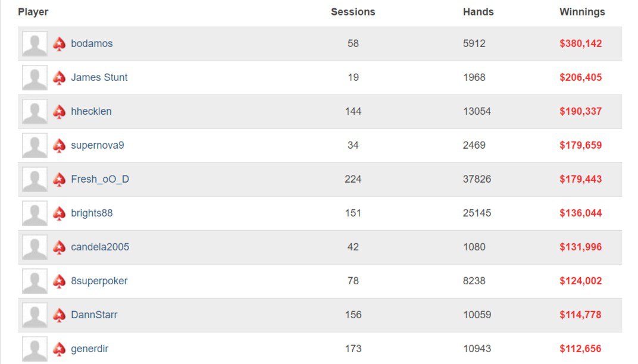Open the 8superpoker player link
This screenshot has width=638, height=364.
tap(99, 281)
